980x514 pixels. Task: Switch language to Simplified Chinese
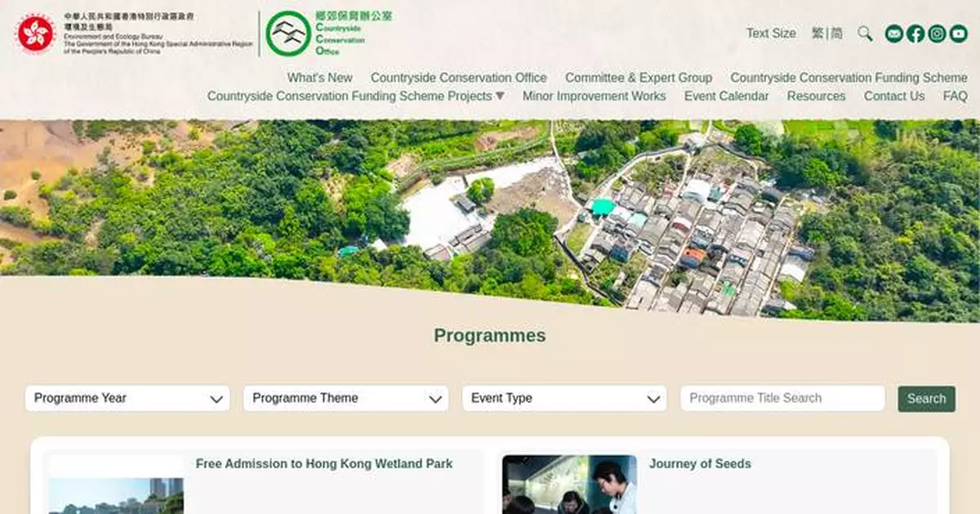tap(836, 34)
